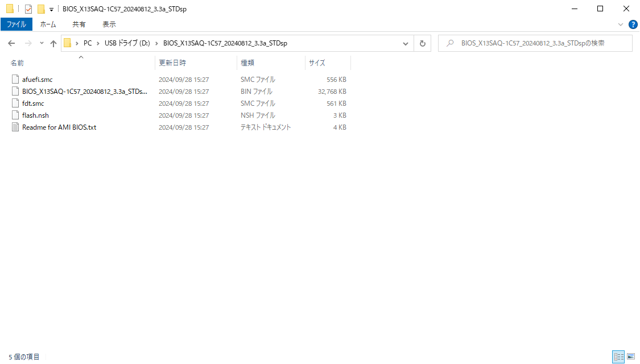The image size is (640, 364).
Task: Go up one folder level arrow
Action: coord(53,43)
